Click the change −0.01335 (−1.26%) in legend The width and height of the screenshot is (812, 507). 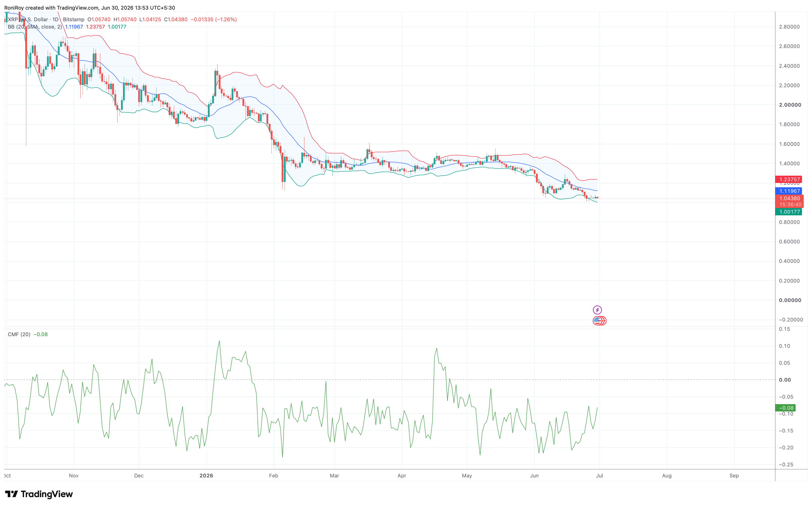(214, 19)
